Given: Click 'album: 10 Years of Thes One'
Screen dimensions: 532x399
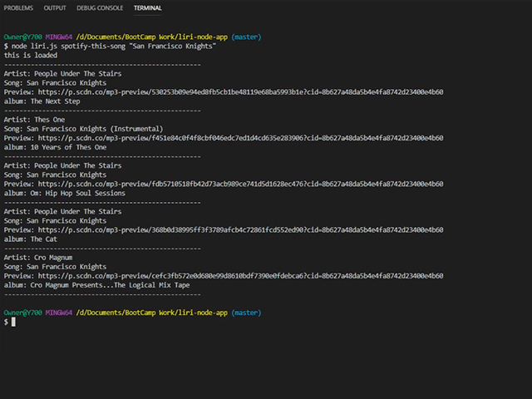Looking at the screenshot, I should pyautogui.click(x=56, y=147).
